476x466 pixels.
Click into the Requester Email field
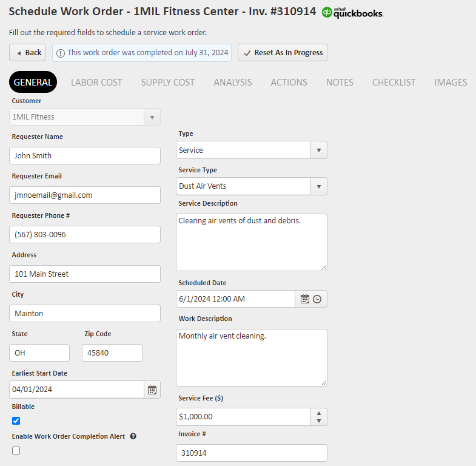pos(85,195)
